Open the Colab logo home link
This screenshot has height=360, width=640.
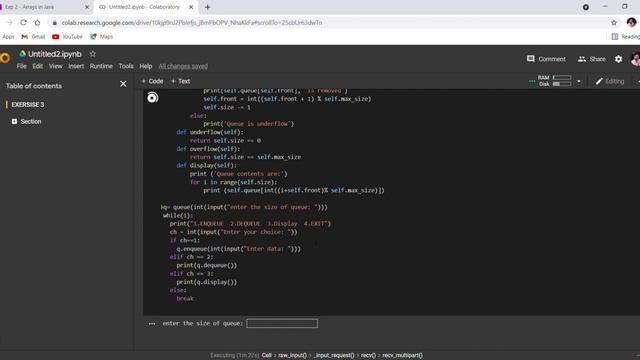[5, 58]
